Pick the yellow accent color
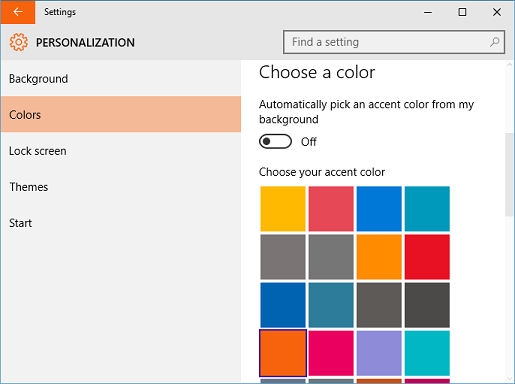 tap(283, 209)
